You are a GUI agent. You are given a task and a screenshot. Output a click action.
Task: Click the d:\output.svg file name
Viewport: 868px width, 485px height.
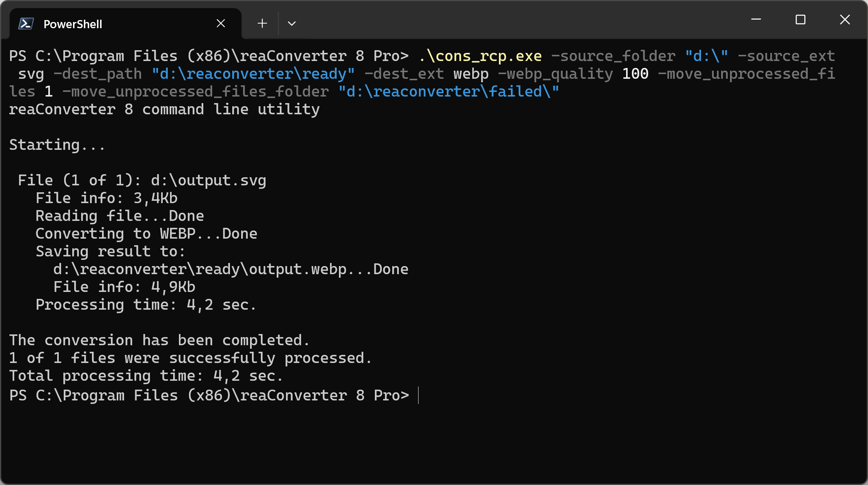[208, 181]
